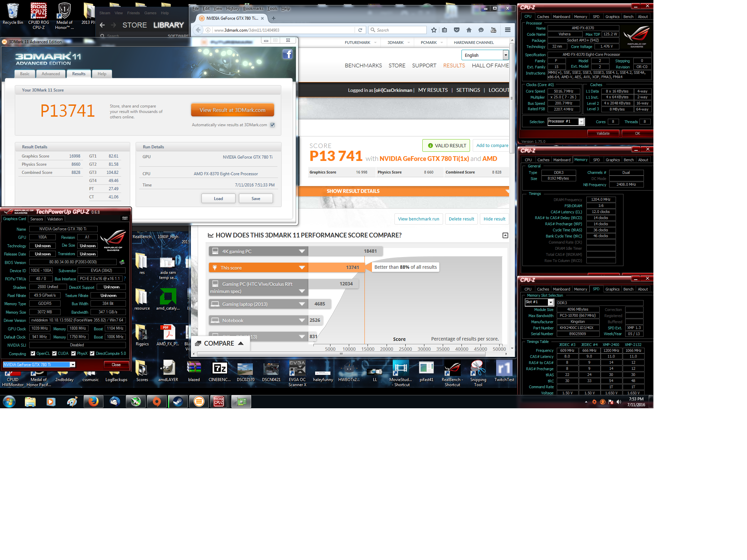Open the English language dropdown

tap(485, 55)
